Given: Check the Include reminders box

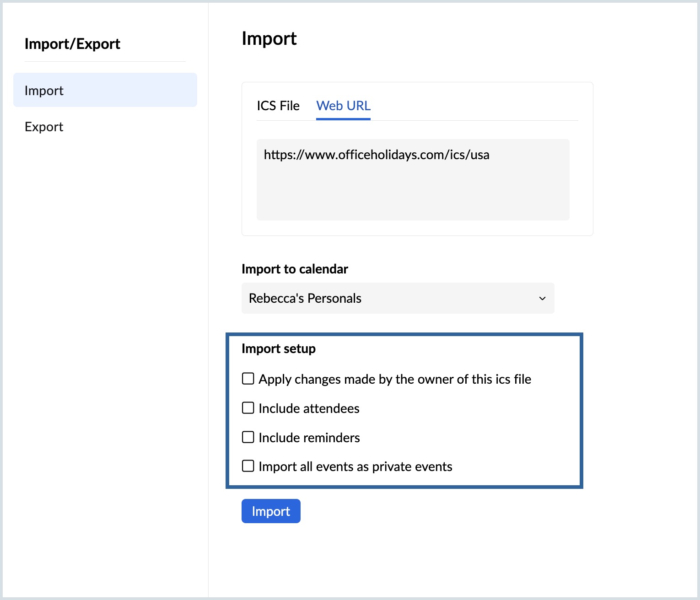Looking at the screenshot, I should click(248, 437).
